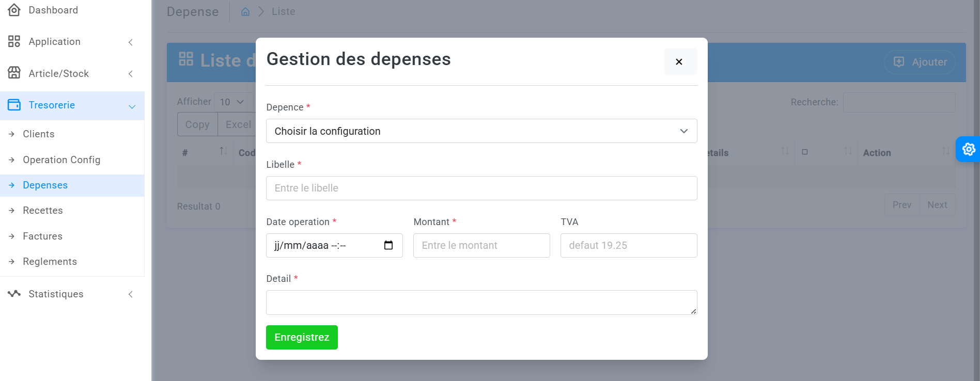Viewport: 980px width, 381px height.
Task: Click the add icon in Ajouter button
Action: point(899,62)
